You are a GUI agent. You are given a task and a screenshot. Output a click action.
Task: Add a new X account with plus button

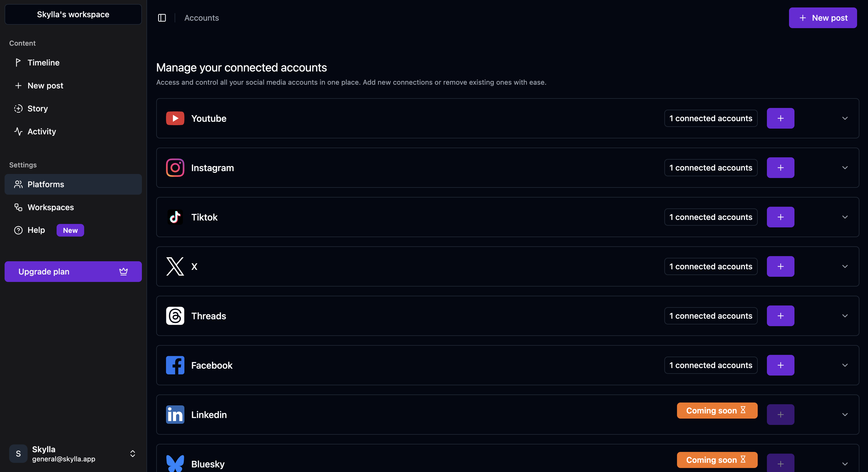[x=780, y=266]
